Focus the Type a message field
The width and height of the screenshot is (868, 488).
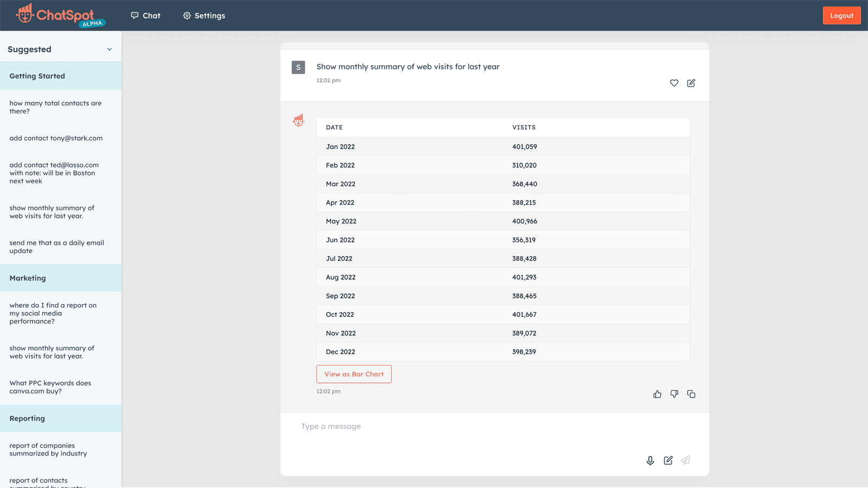(467, 427)
